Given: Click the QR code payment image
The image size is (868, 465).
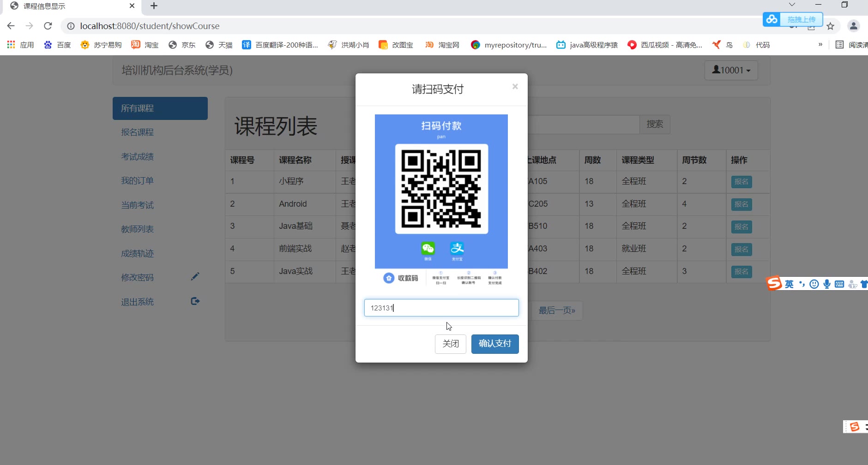Looking at the screenshot, I should [441, 189].
